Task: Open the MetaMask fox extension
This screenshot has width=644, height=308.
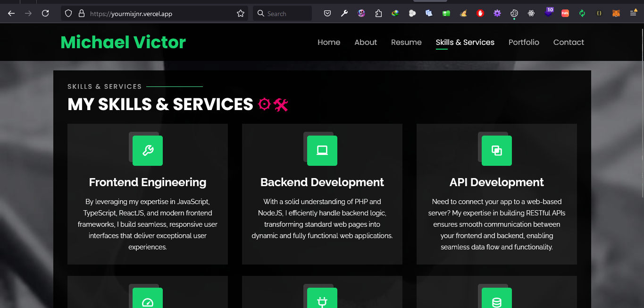Action: click(x=616, y=14)
